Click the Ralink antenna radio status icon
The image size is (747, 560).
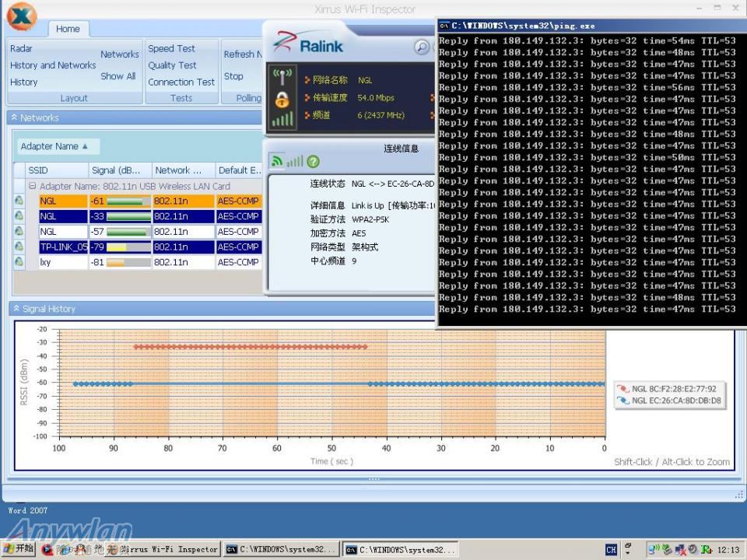(282, 77)
